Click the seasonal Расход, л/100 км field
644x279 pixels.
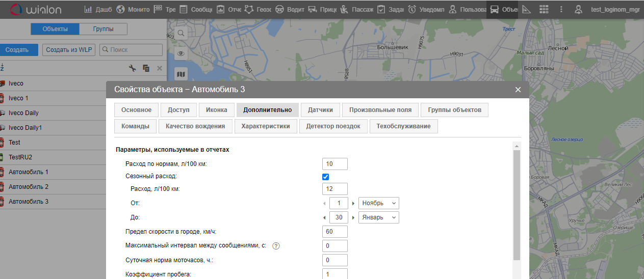tap(335, 189)
